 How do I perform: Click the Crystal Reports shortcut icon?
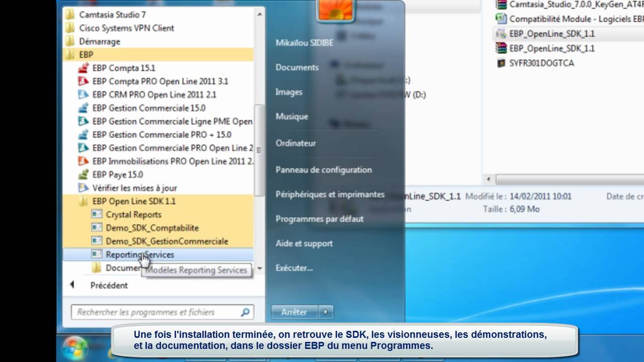click(97, 215)
